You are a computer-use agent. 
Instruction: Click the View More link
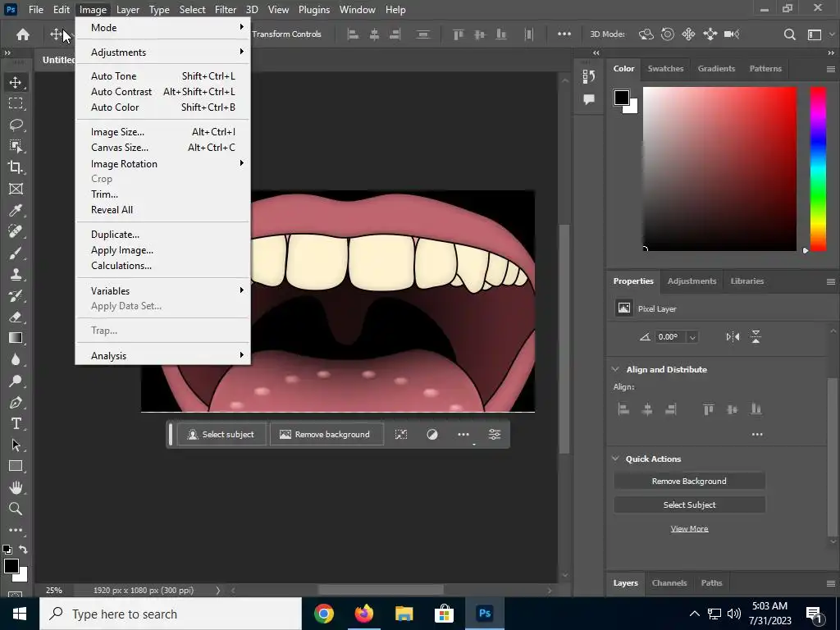(x=689, y=528)
